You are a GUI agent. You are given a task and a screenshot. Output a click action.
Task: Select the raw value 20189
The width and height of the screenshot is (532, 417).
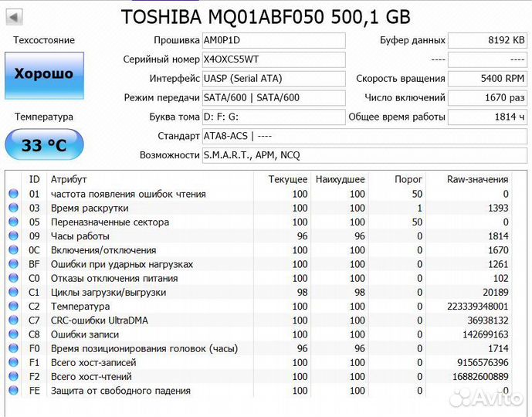click(496, 292)
